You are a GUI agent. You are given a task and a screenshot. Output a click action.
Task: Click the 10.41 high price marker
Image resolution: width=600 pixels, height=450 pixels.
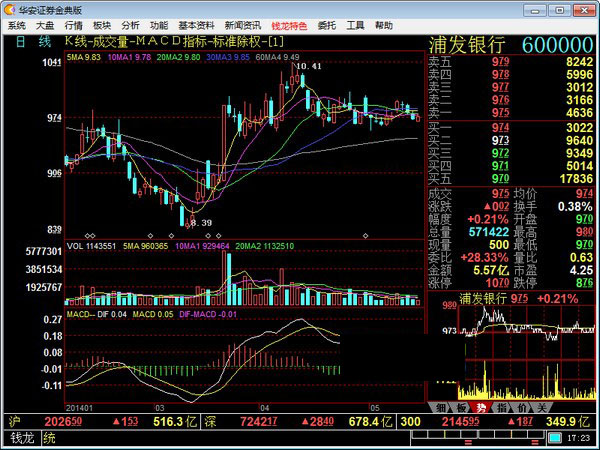click(308, 66)
